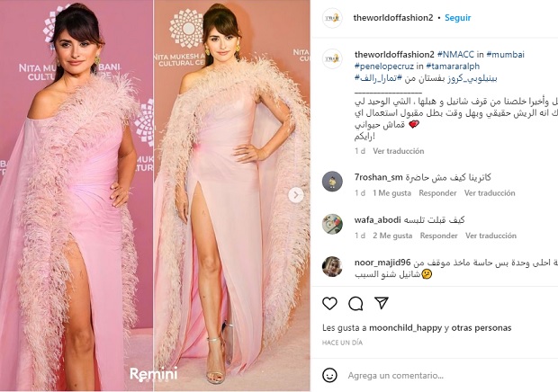This screenshot has width=558, height=392.
Task: Open comments using the speech bubble icon
Action: 355,303
